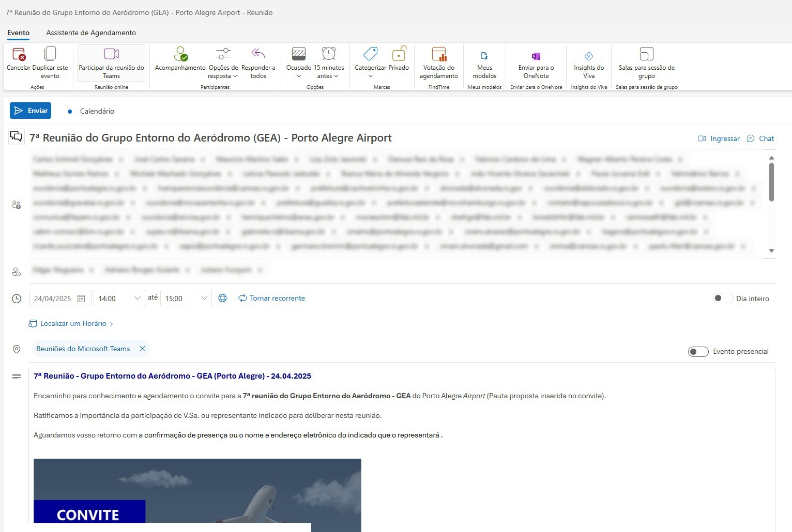
Task: Open Salas para sessão de grupo
Action: pyautogui.click(x=647, y=62)
